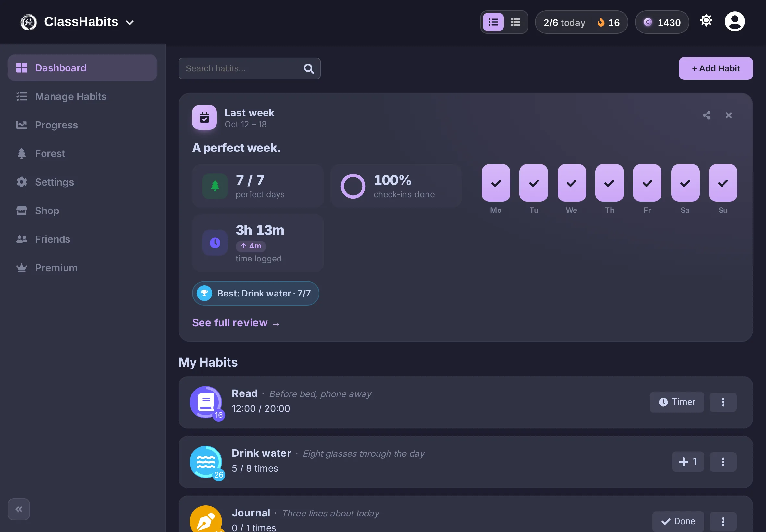Click the Read habit book icon
The width and height of the screenshot is (766, 532).
(206, 402)
